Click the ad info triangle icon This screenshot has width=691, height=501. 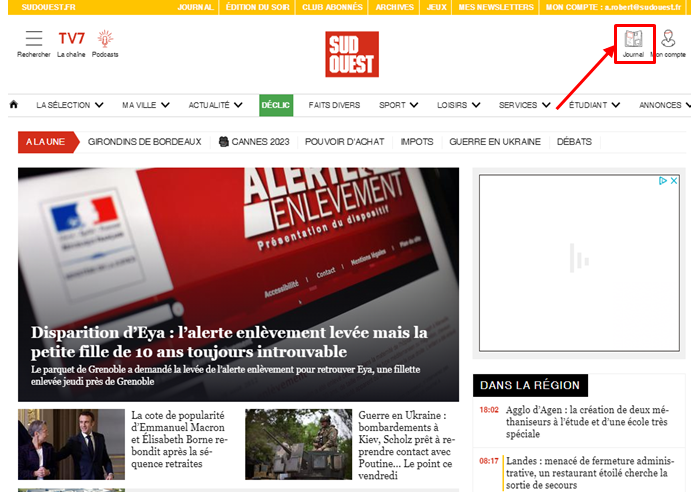pyautogui.click(x=662, y=181)
